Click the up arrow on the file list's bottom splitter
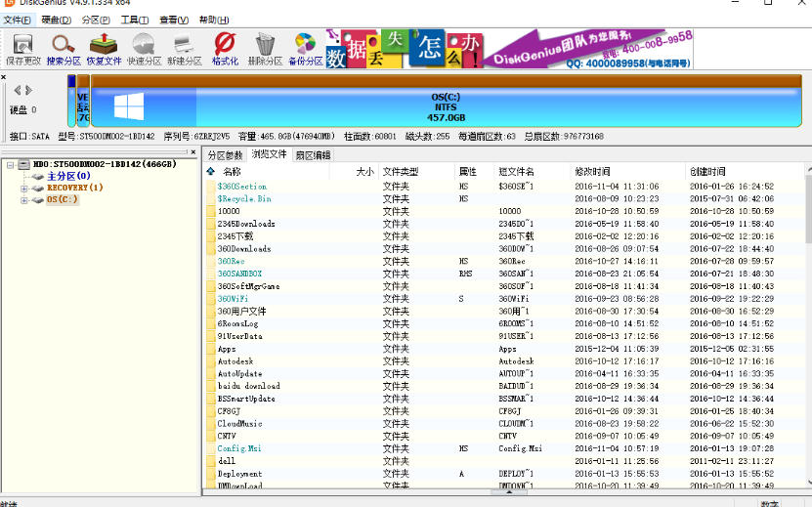The height and width of the screenshot is (507, 812). click(508, 492)
